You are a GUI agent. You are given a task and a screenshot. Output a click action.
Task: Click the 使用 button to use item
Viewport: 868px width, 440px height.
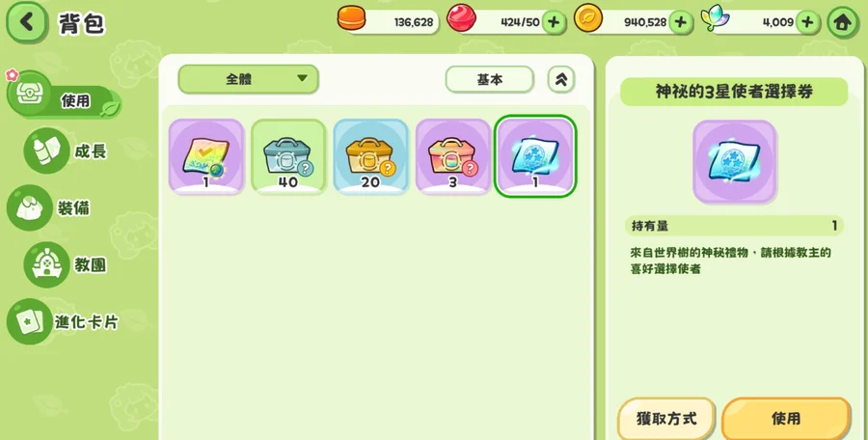click(x=785, y=419)
